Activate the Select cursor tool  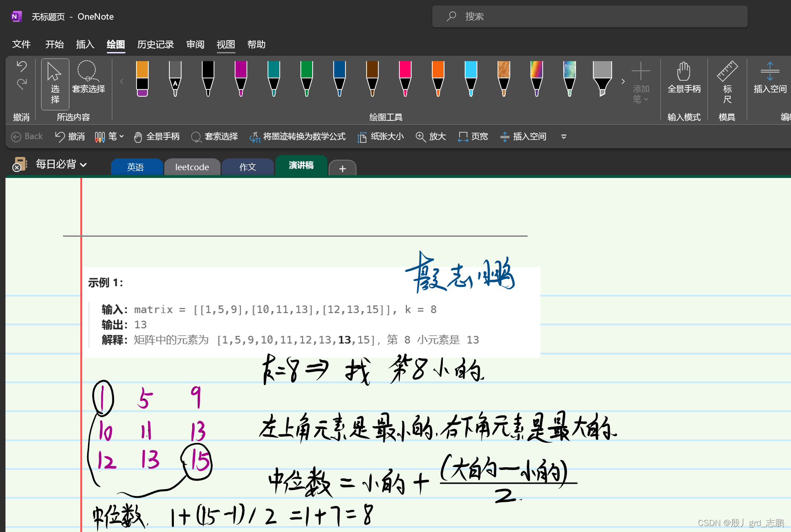[x=55, y=84]
